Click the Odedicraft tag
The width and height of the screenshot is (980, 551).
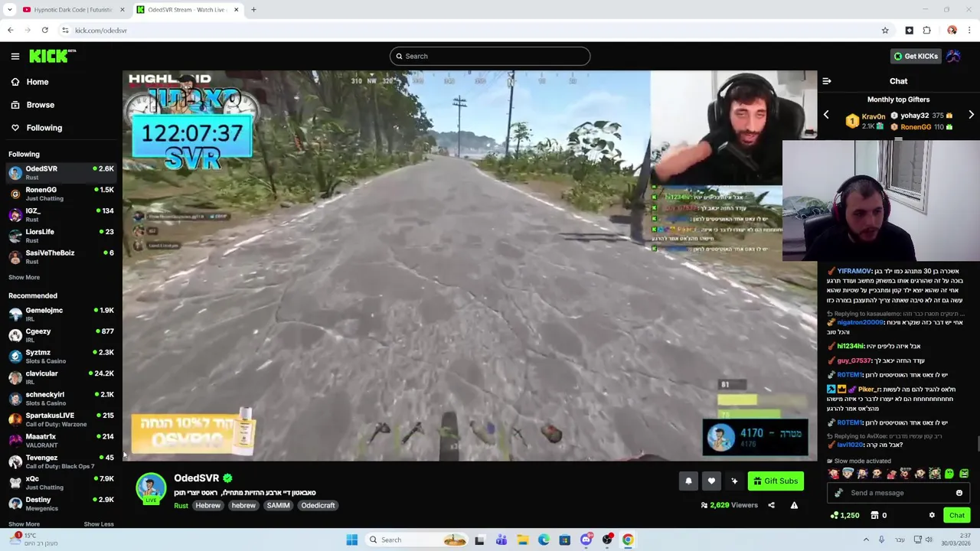318,505
